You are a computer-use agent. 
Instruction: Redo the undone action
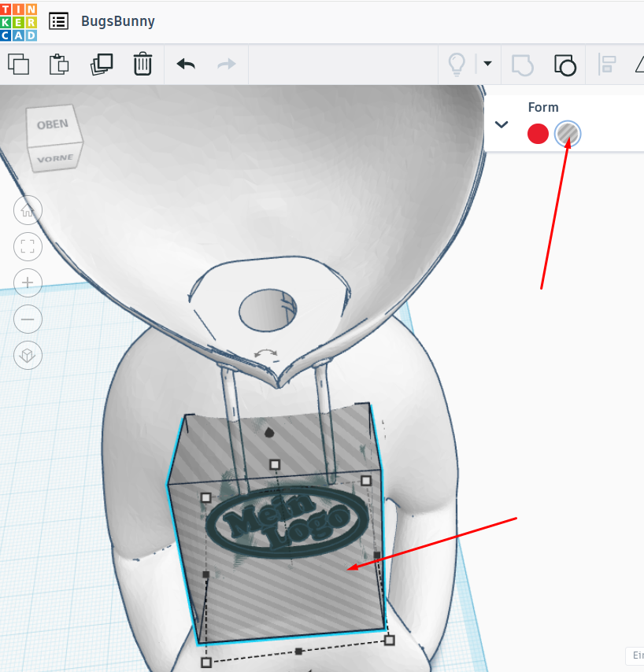click(x=227, y=65)
